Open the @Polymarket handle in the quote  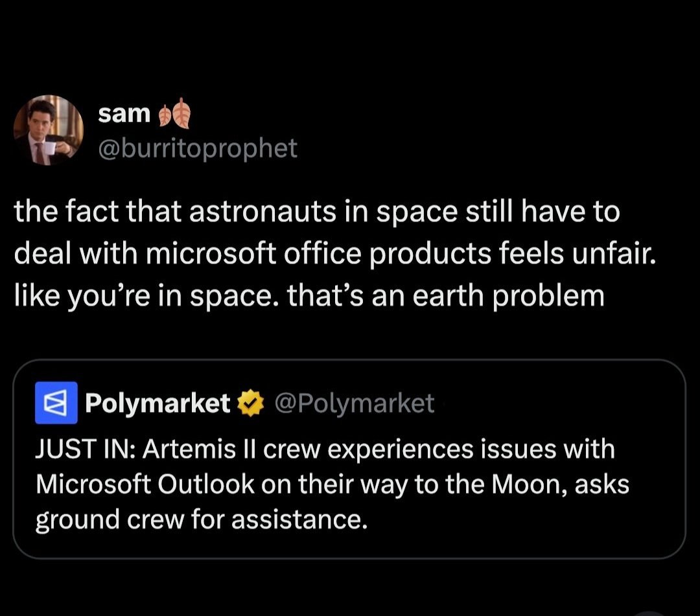coord(354,404)
